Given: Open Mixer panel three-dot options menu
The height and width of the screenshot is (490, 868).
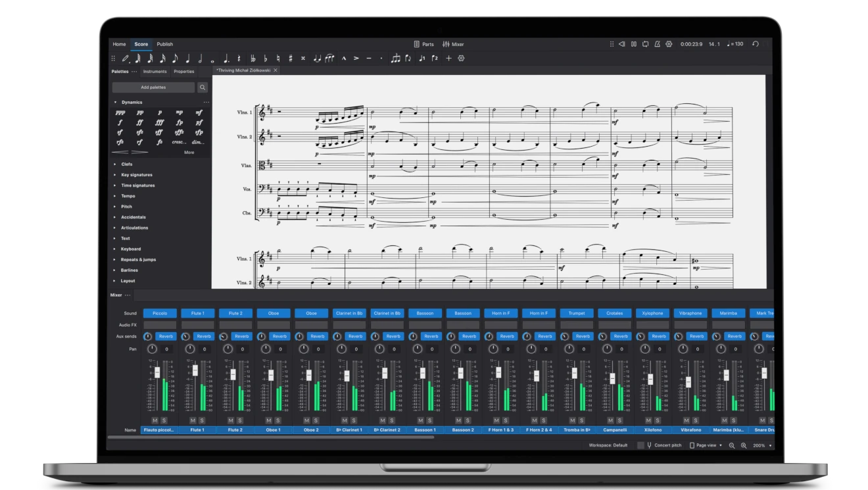Looking at the screenshot, I should pos(128,295).
